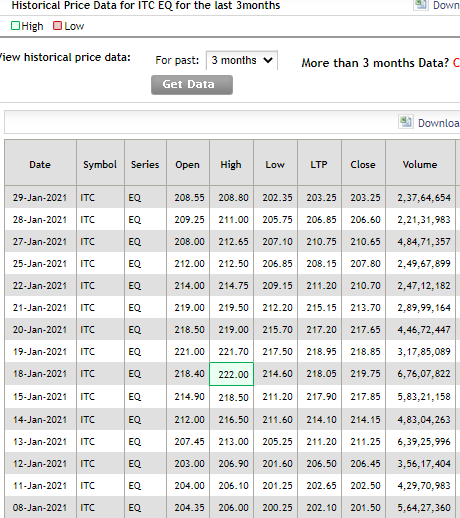Image resolution: width=460 pixels, height=518 pixels.
Task: Toggle the green High legend box
Action: [x=15, y=26]
